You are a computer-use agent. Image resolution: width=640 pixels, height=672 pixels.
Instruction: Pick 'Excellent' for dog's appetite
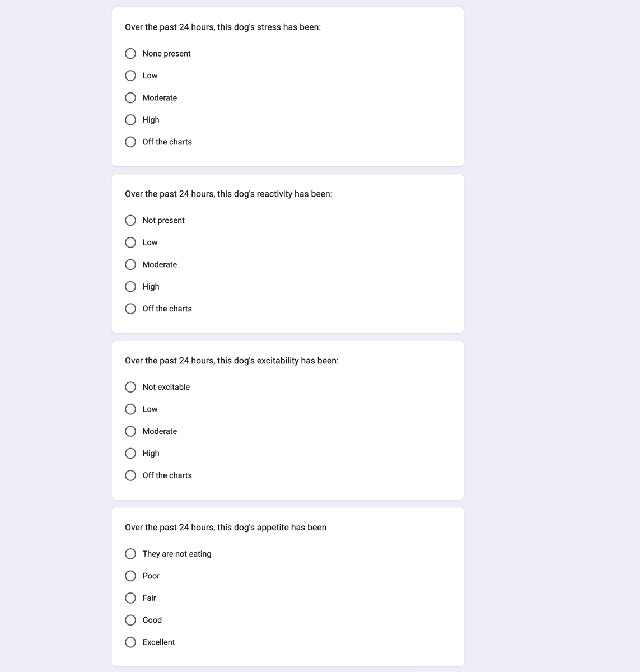130,642
